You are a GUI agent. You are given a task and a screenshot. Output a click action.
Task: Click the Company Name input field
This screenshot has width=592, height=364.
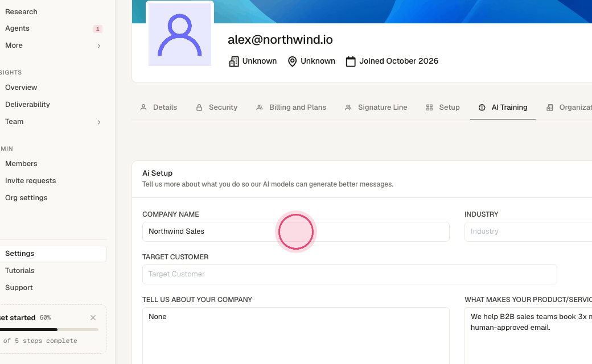(295, 231)
